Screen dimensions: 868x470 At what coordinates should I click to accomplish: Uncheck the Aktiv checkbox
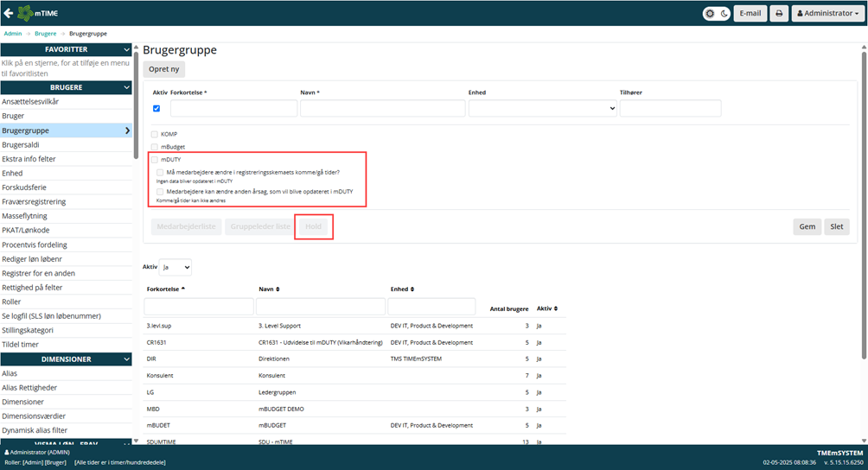click(156, 109)
